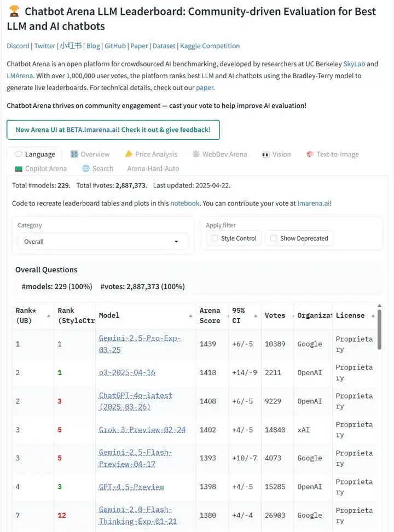This screenshot has height=532, width=394.
Task: Select the red StyleCtrl rank 12
Action: tap(62, 516)
